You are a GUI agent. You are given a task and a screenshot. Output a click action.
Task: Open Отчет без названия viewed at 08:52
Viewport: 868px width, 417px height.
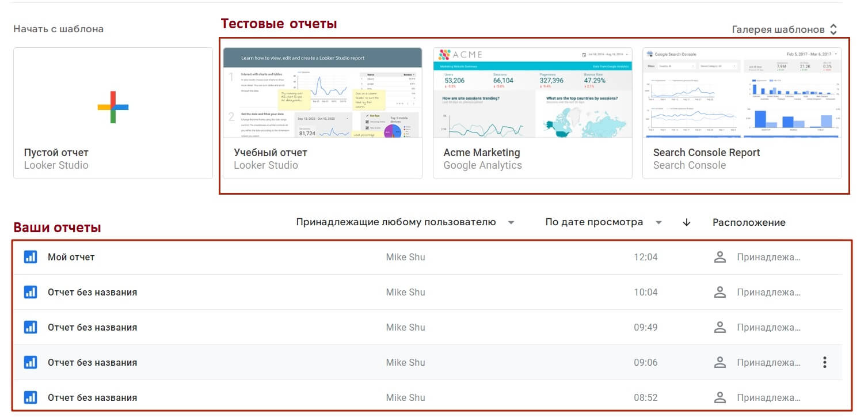coord(93,397)
